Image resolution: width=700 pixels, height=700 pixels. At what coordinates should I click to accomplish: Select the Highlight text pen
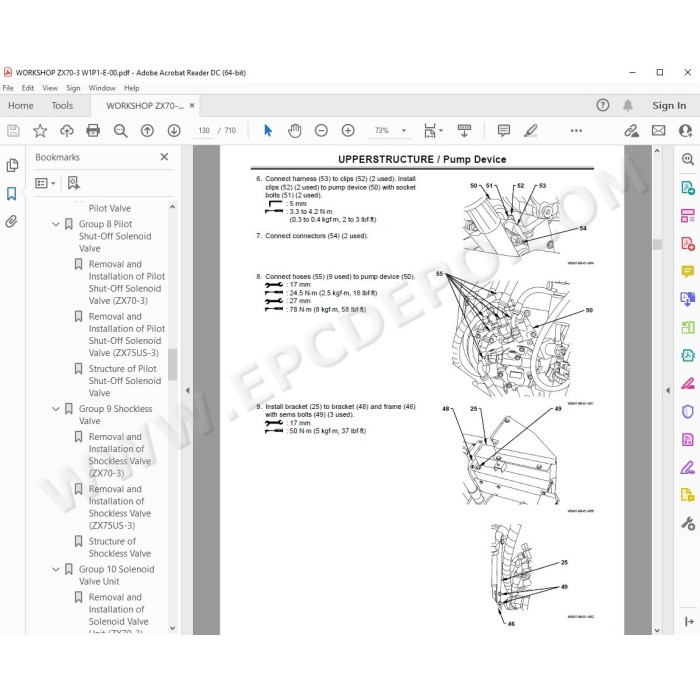(530, 130)
